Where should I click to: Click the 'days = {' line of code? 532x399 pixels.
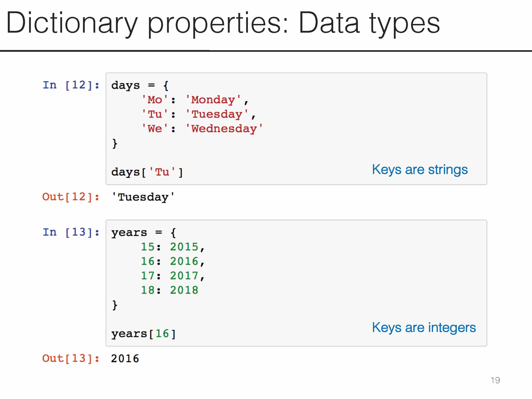tap(140, 86)
